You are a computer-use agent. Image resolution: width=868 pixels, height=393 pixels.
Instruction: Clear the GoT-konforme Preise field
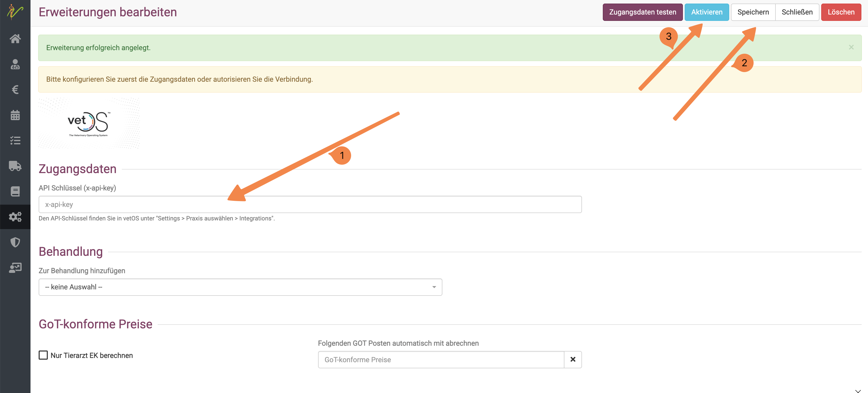point(573,360)
